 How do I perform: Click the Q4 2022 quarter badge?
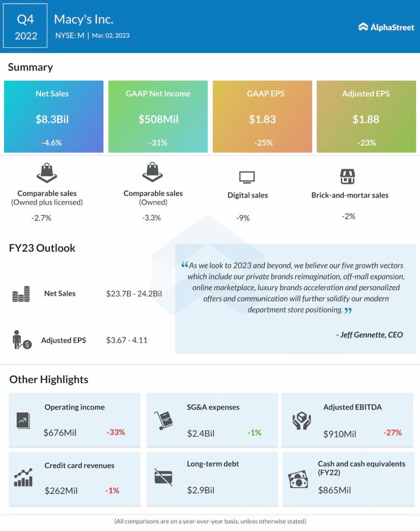[x=25, y=26]
